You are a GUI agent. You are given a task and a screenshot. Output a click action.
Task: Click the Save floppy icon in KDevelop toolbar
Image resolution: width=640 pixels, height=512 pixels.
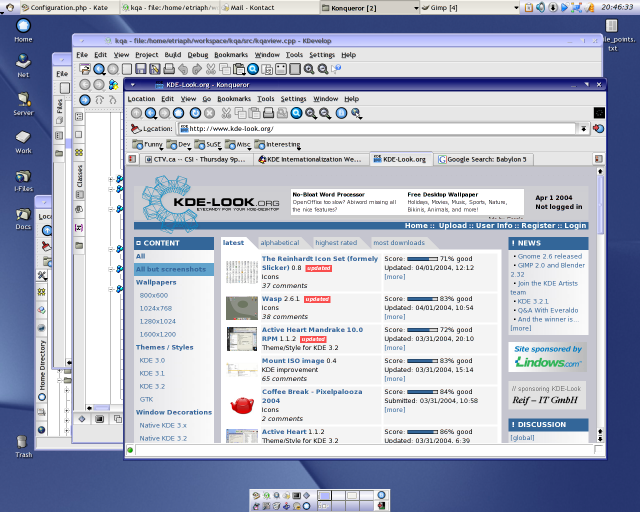tap(141, 69)
